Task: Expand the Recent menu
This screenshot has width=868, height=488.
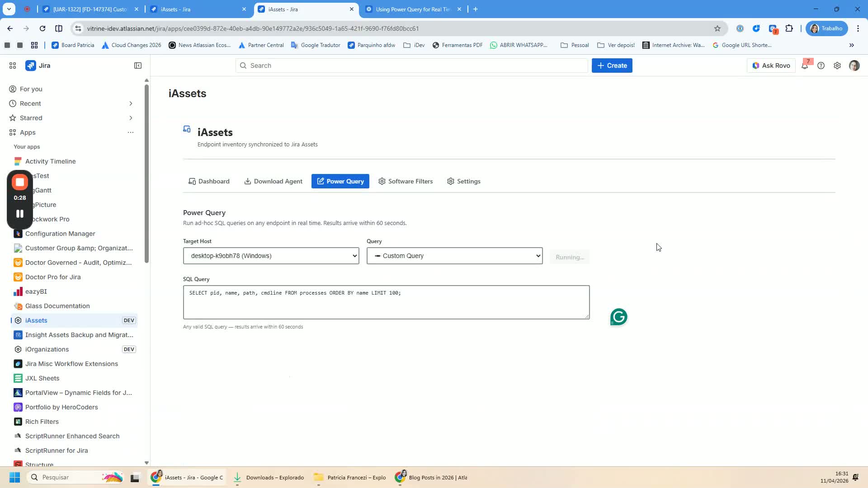Action: pyautogui.click(x=131, y=103)
